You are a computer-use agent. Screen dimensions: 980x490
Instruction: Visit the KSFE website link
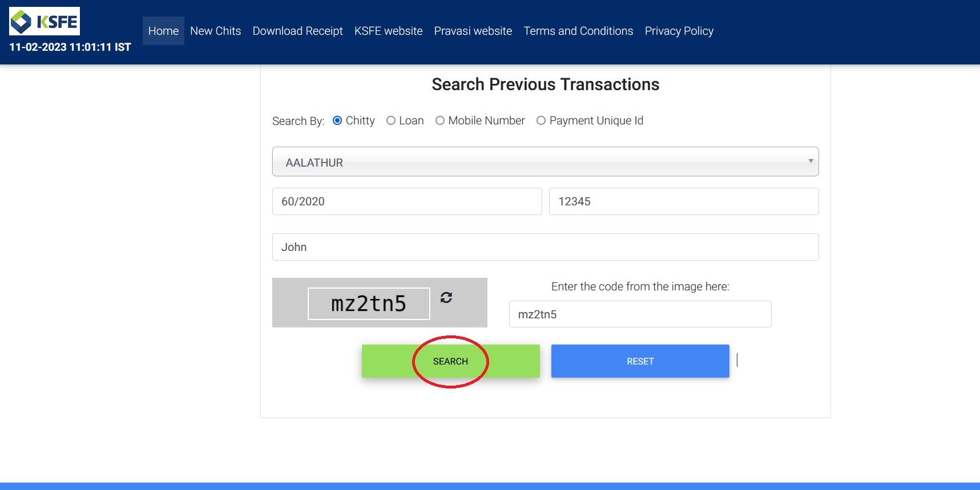tap(388, 31)
